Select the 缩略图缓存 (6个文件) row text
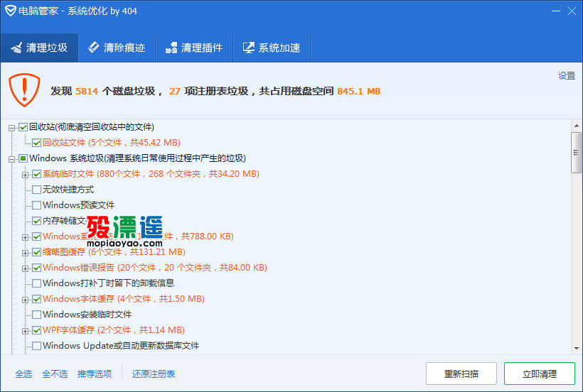The width and height of the screenshot is (583, 392). pyautogui.click(x=114, y=252)
